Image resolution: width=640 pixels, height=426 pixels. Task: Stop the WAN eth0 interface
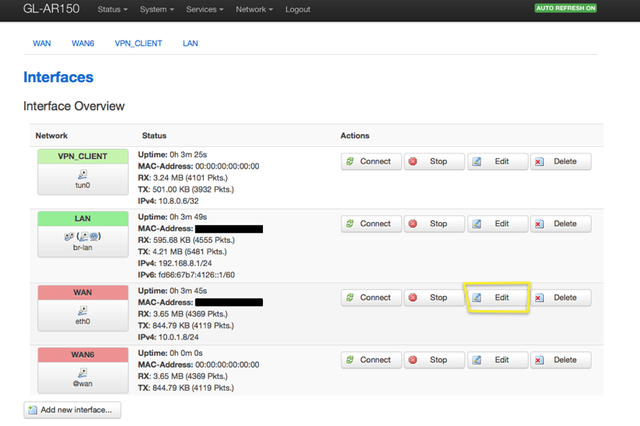point(434,298)
